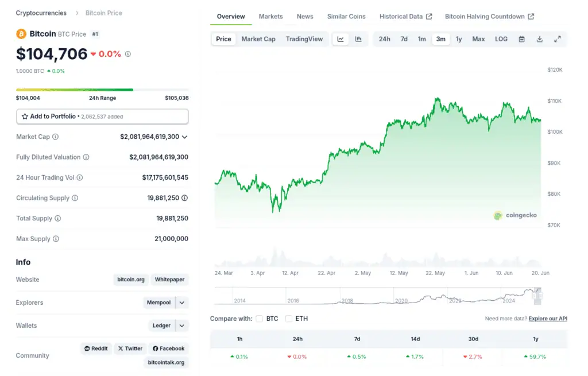Switch to candlestick chart view icon
Viewport: 588px width, 376px height.
pos(358,39)
